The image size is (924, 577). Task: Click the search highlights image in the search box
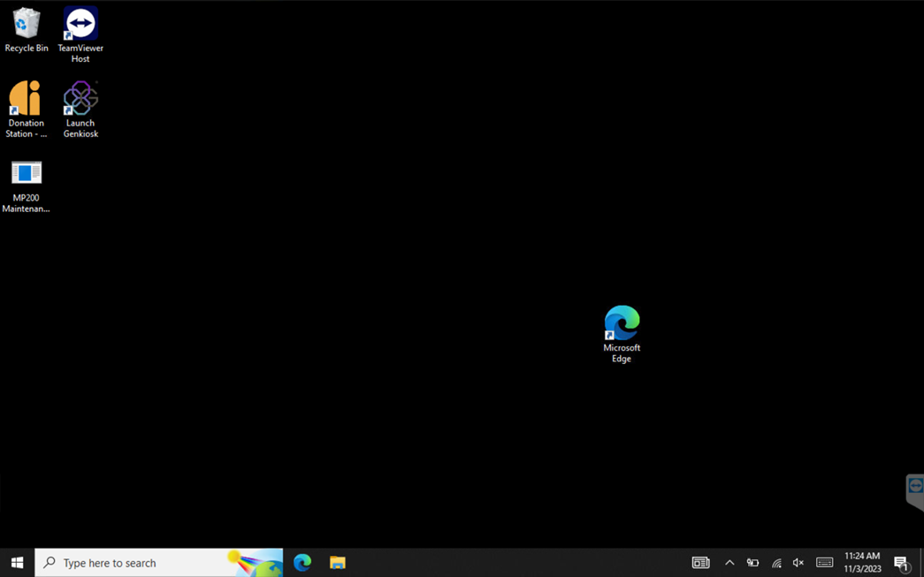(254, 563)
